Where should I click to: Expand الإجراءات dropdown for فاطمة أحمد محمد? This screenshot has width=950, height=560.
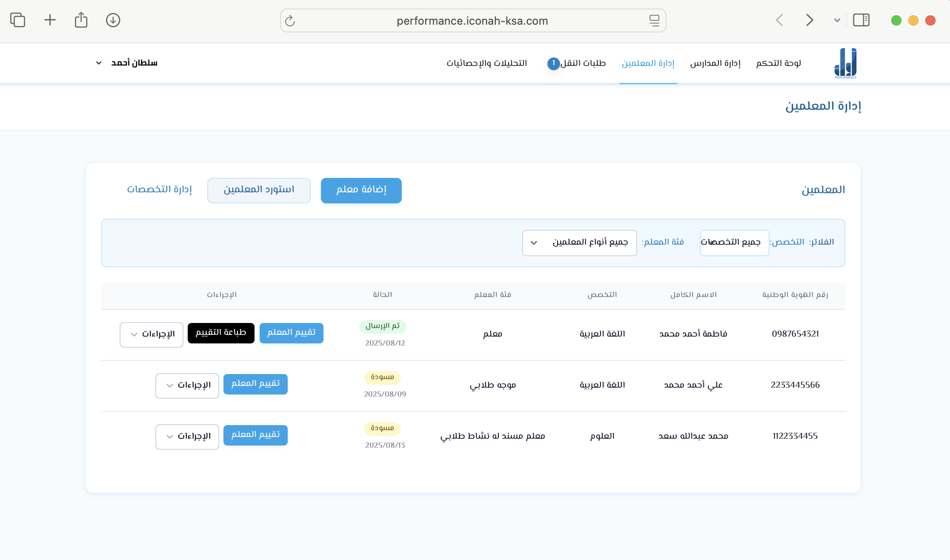pos(151,334)
